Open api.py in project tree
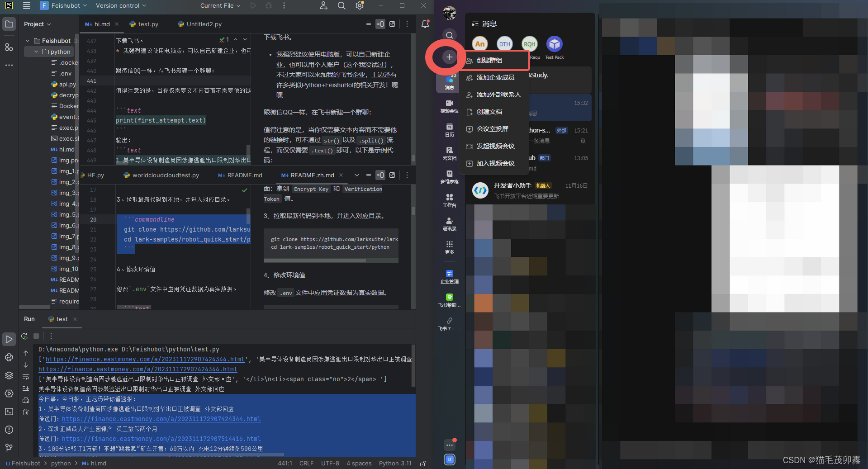 (x=63, y=84)
